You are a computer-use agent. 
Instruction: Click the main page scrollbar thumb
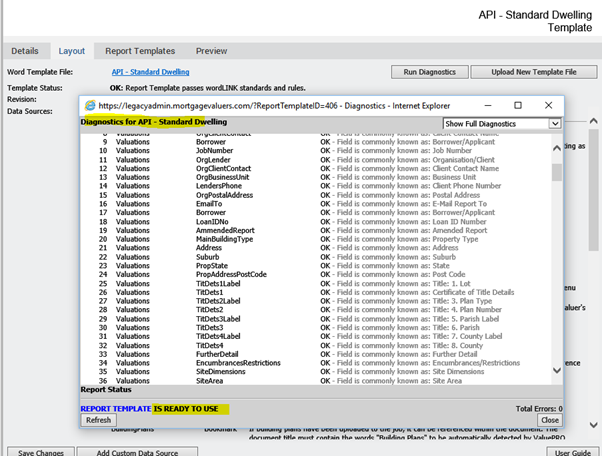click(x=594, y=190)
